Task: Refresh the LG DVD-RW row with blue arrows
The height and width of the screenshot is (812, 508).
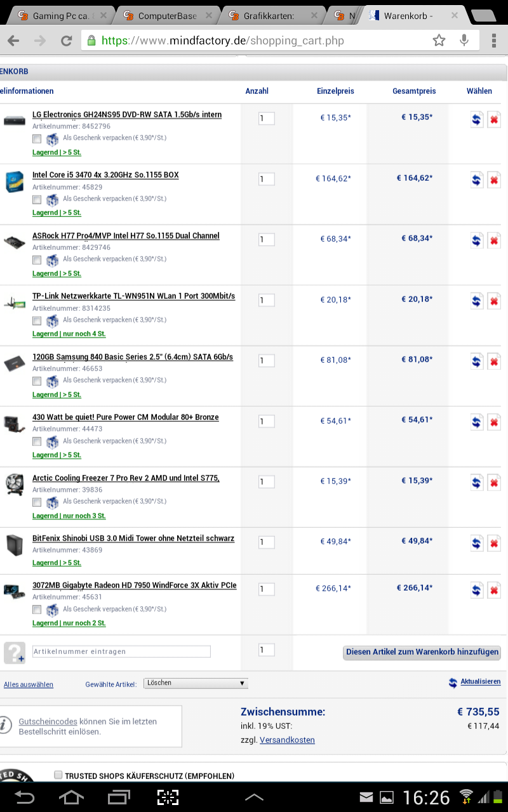Action: (x=477, y=119)
